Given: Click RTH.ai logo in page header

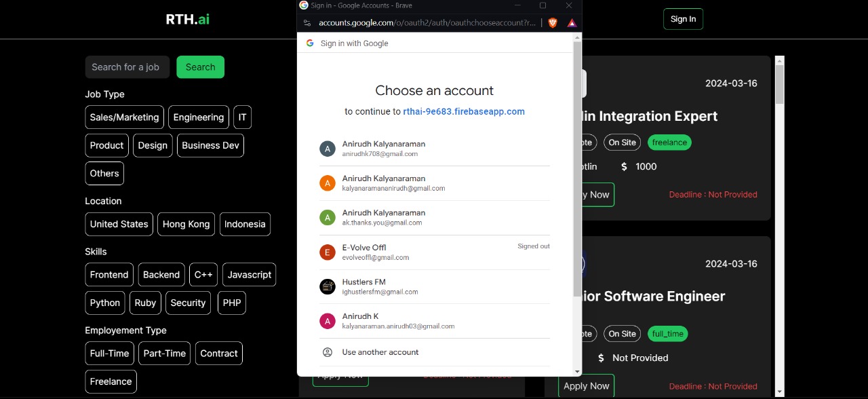Looking at the screenshot, I should click(188, 19).
